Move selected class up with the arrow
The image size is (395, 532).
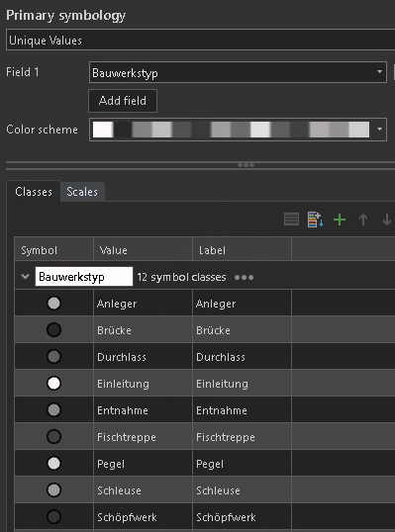(x=363, y=220)
